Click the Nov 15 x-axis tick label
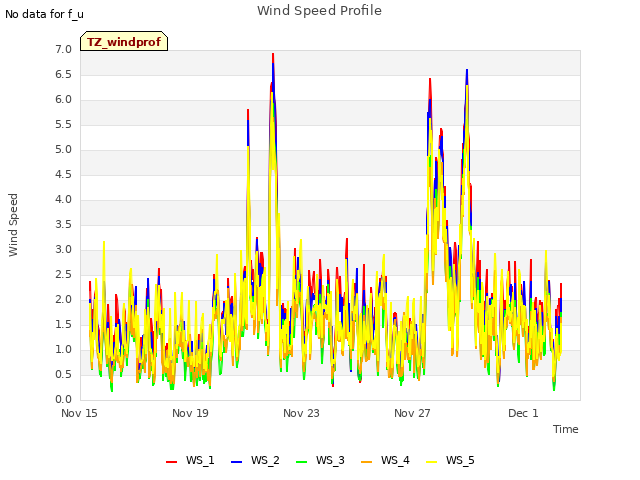640x480 pixels. tap(79, 413)
